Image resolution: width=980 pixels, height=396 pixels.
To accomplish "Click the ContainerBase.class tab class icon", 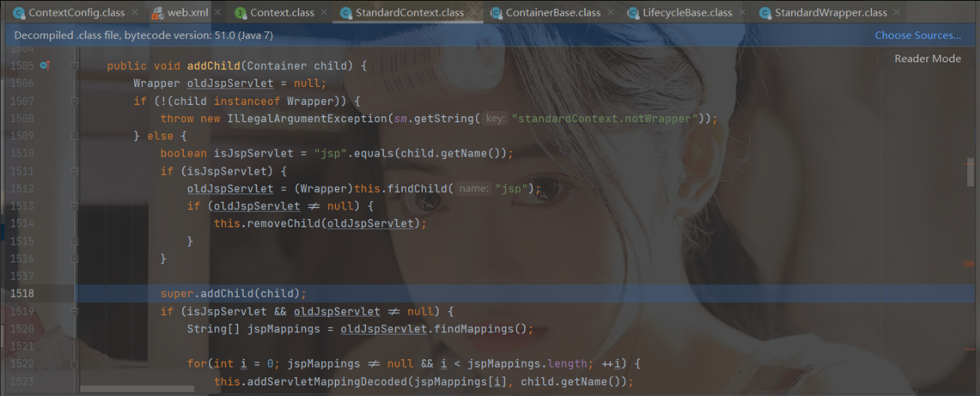I will click(x=496, y=13).
